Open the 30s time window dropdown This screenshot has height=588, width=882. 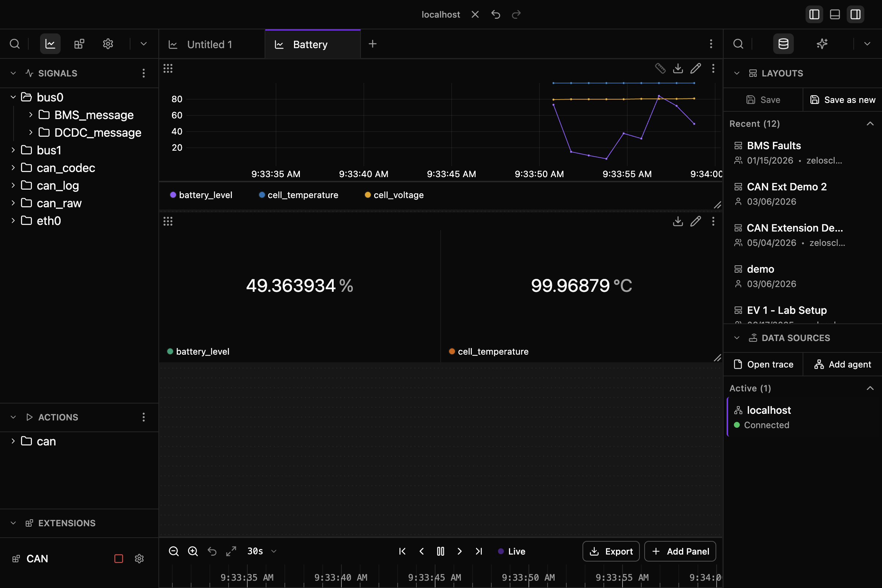pyautogui.click(x=262, y=551)
